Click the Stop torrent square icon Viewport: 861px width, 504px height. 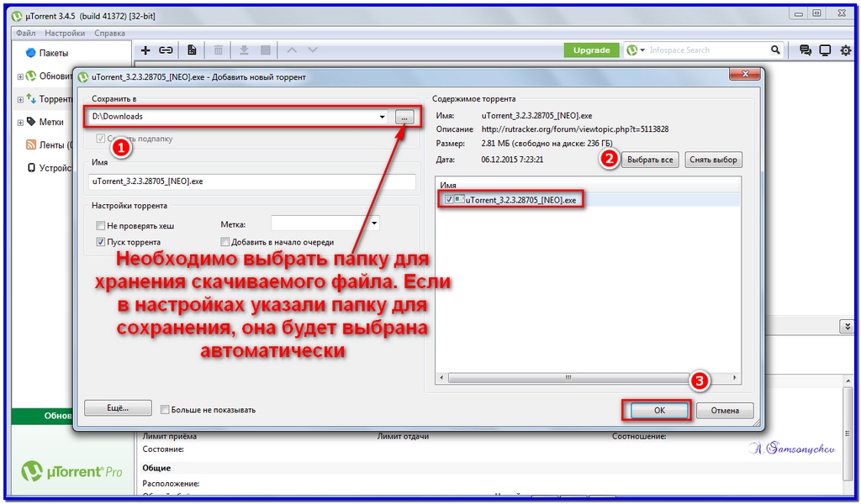click(266, 50)
